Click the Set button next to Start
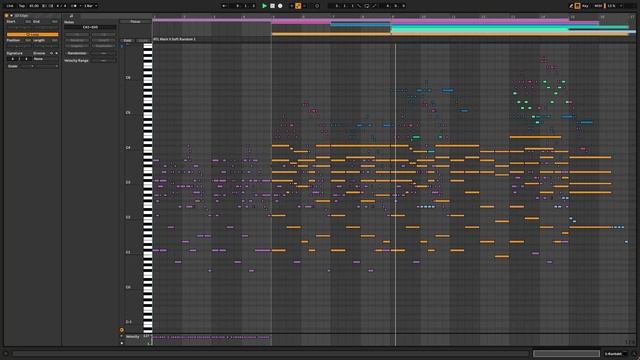The height and width of the screenshot is (360, 640). (28, 22)
